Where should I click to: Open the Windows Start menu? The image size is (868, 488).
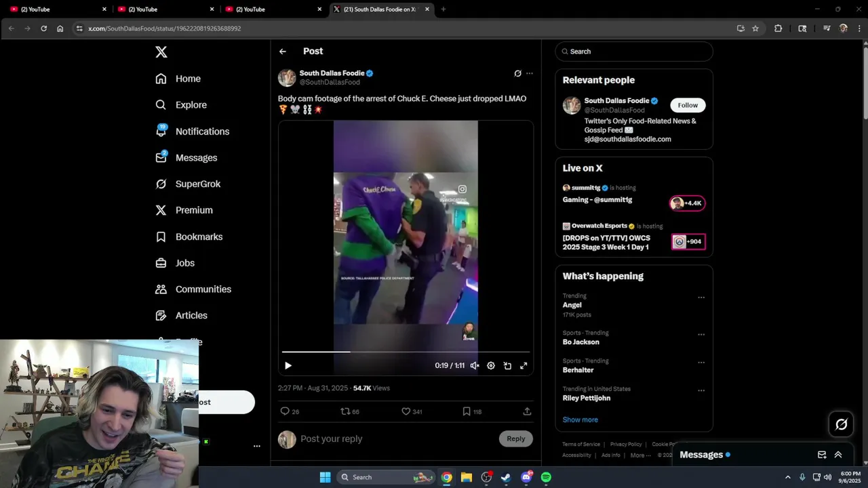pyautogui.click(x=325, y=477)
